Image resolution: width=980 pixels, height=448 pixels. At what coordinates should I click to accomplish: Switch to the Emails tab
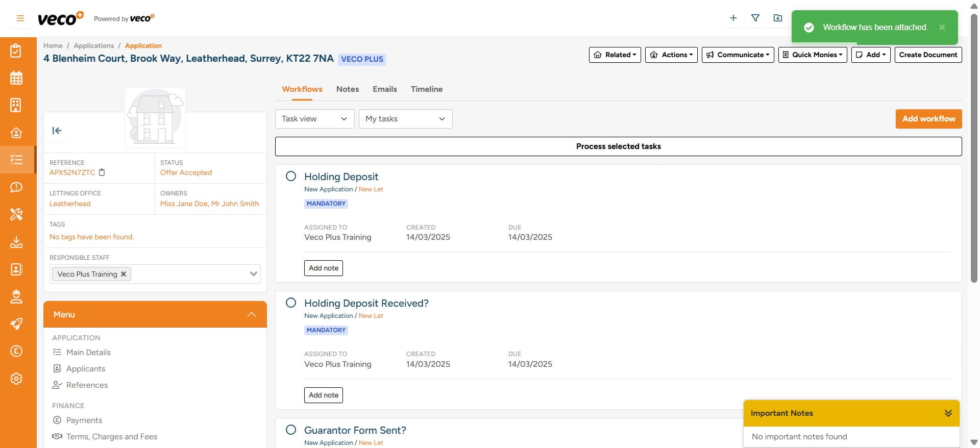385,89
